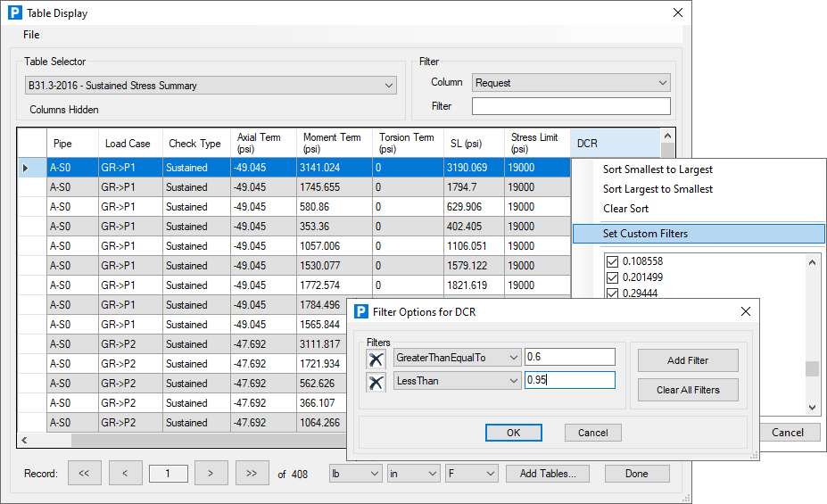
Task: Confirm filters with OK button
Action: point(513,433)
